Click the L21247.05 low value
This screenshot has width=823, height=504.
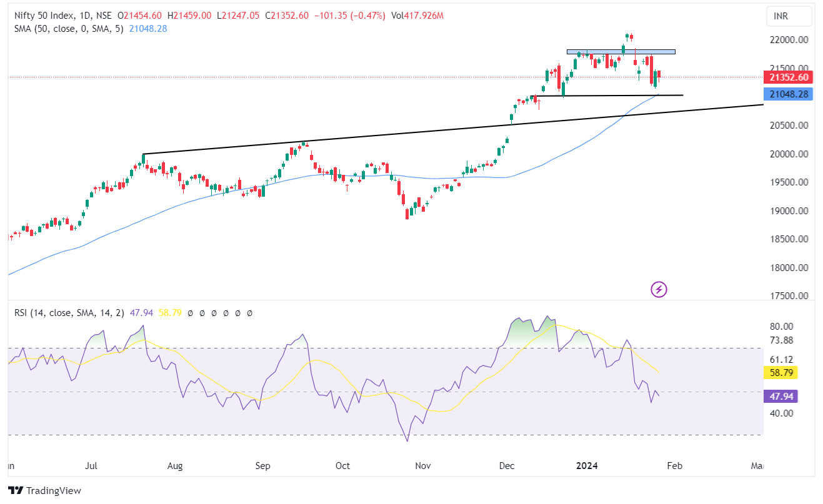pos(237,16)
